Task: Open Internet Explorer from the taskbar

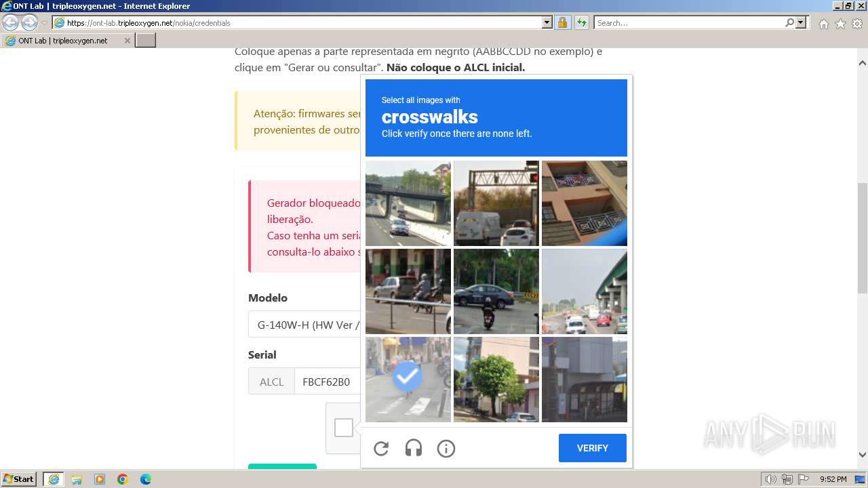Action: click(54, 479)
